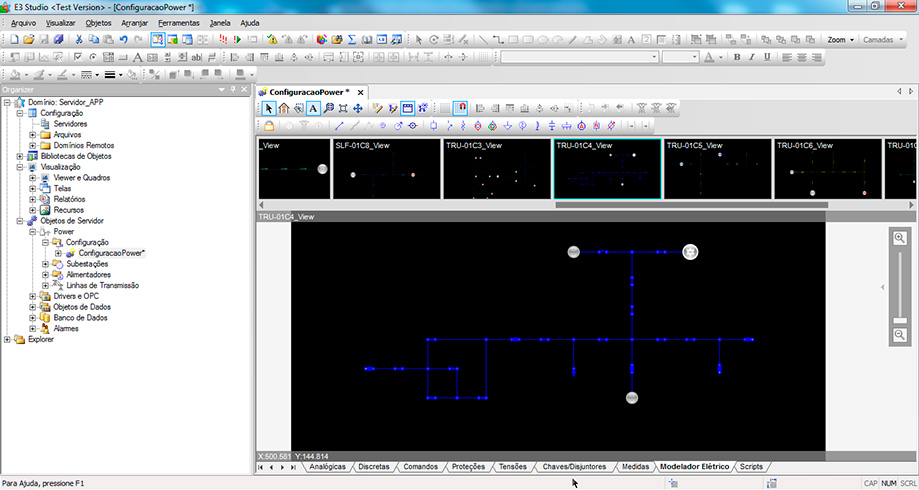Viewport: 919px width, 490px height.
Task: Click the Undo arrow icon
Action: pos(123,39)
